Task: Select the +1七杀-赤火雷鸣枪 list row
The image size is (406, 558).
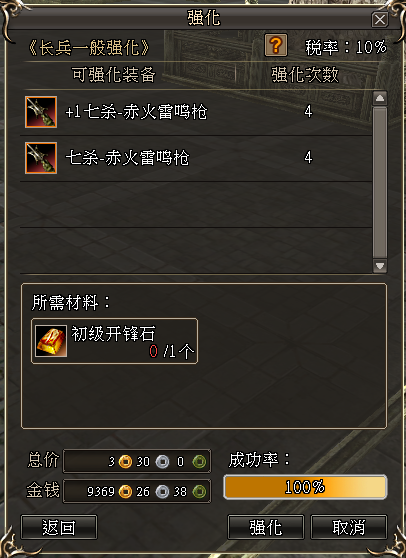Action: coord(196,112)
